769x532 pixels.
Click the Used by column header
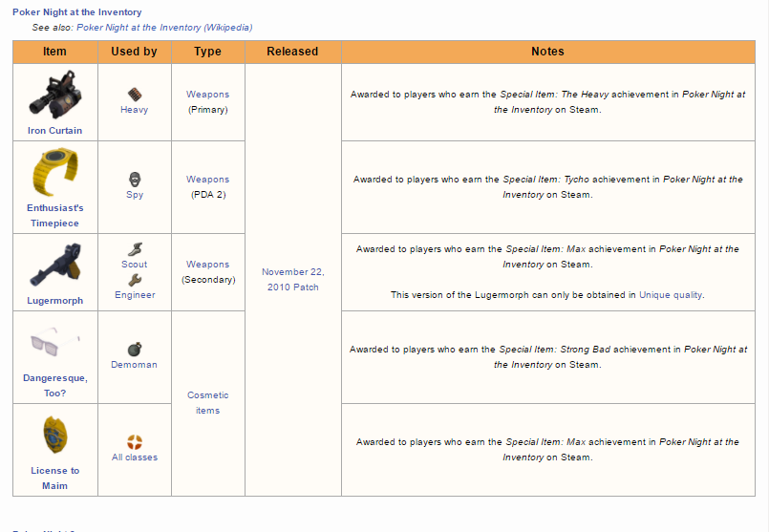tap(135, 52)
